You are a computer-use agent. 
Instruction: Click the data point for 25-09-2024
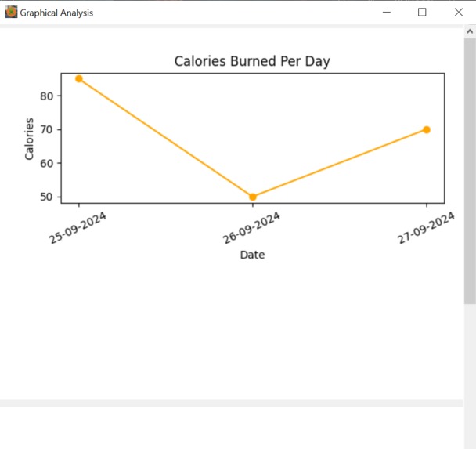pos(79,79)
